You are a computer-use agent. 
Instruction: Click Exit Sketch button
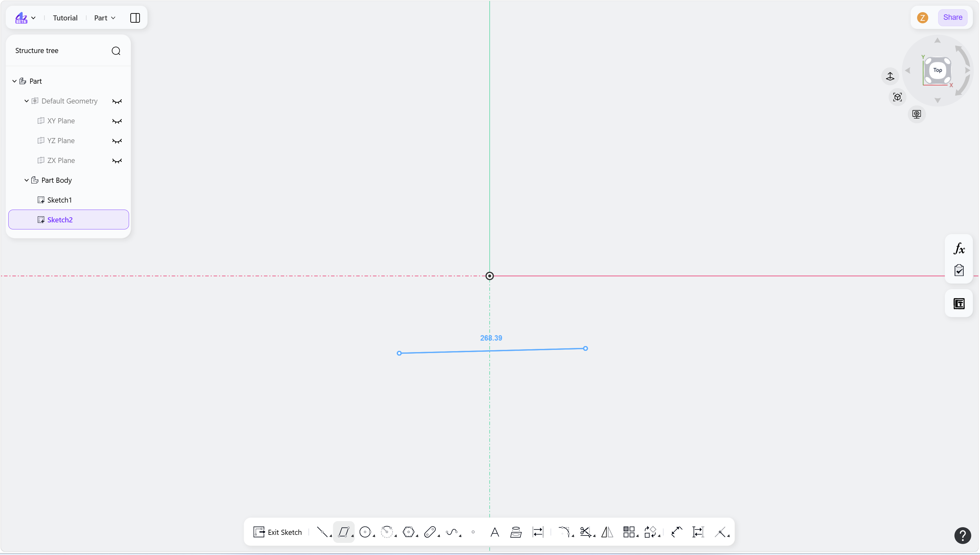pos(277,532)
